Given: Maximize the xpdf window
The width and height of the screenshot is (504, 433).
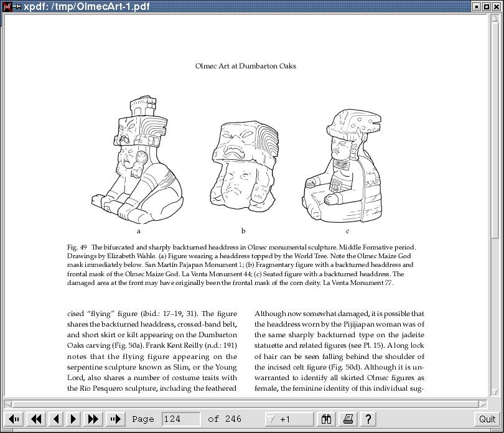Looking at the screenshot, I should [487, 7].
